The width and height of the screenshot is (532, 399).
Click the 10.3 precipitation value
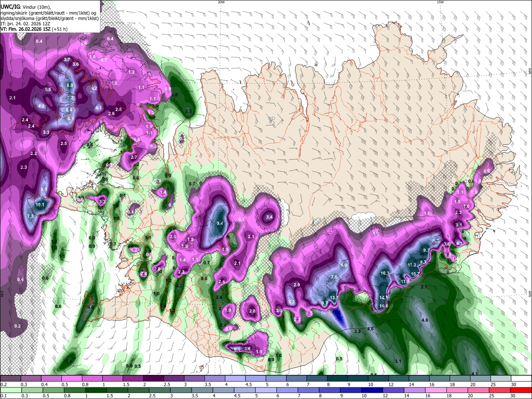click(385, 273)
